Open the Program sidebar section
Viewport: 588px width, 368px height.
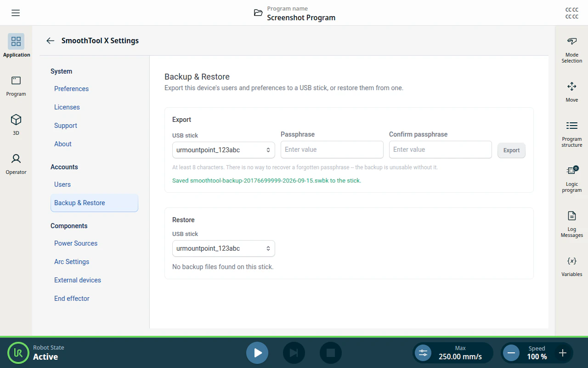pyautogui.click(x=16, y=86)
